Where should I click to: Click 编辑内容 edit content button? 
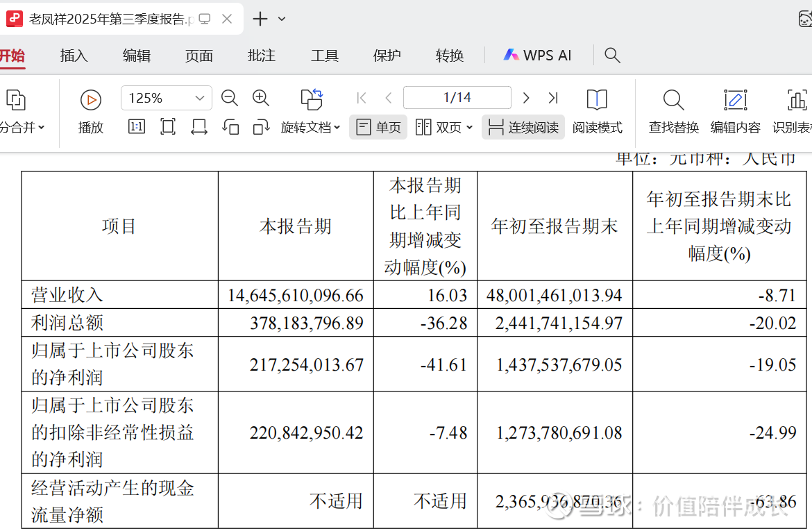click(736, 111)
